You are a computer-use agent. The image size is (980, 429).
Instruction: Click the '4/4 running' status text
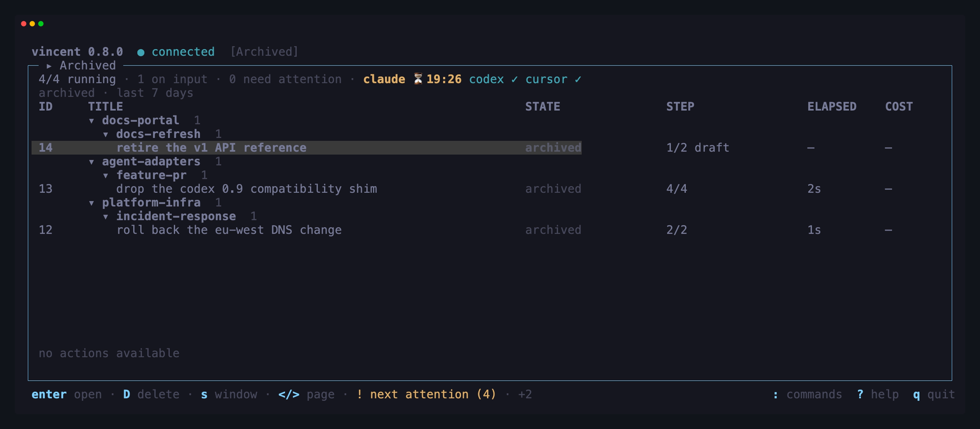point(77,79)
